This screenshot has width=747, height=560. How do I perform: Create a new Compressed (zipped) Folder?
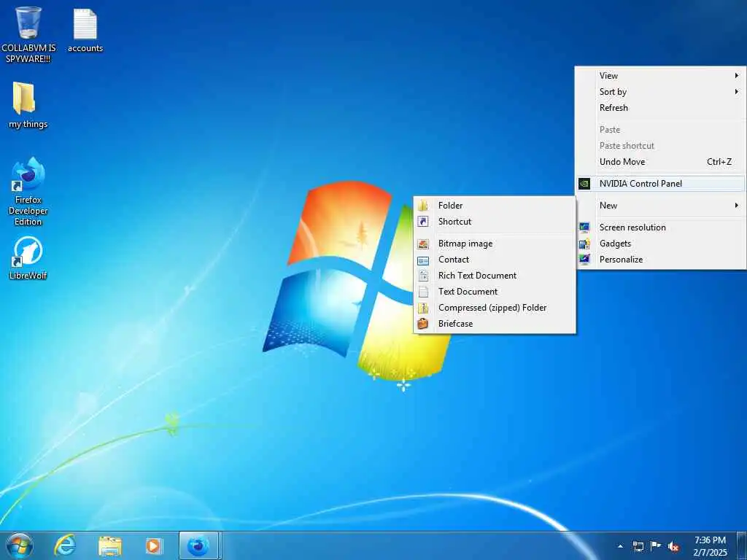[x=495, y=308]
